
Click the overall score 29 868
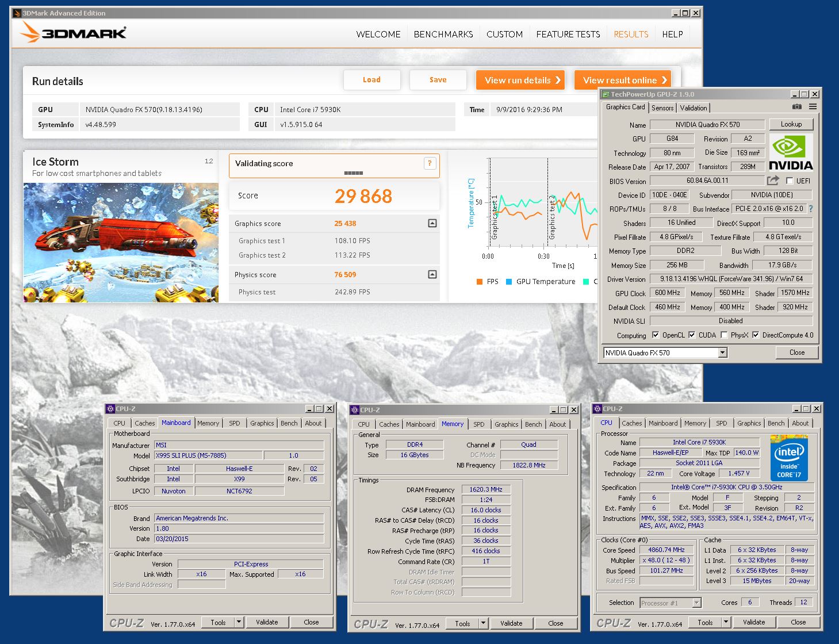(x=363, y=196)
